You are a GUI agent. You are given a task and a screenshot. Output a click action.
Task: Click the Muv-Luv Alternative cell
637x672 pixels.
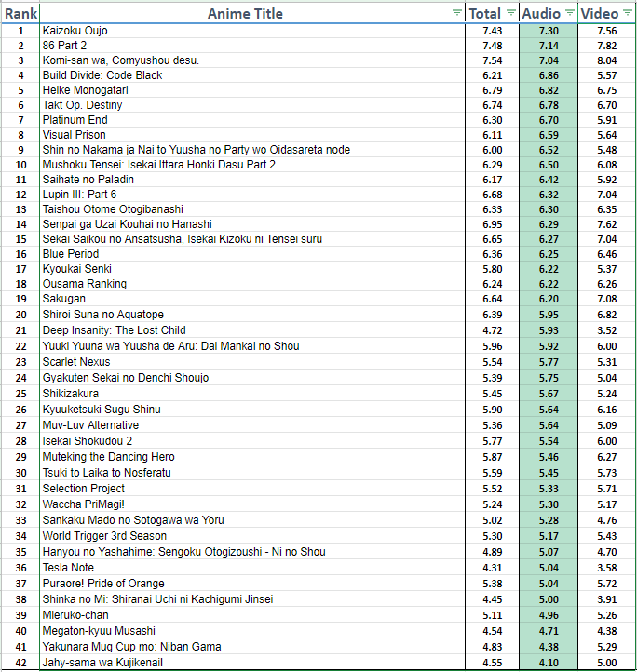pos(252,425)
